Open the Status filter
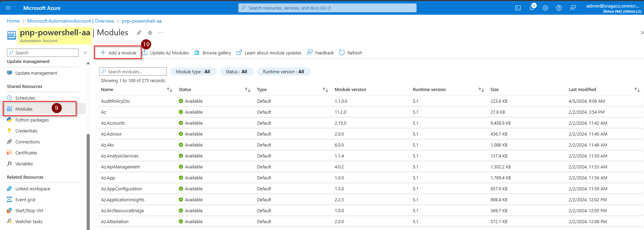 pos(236,72)
